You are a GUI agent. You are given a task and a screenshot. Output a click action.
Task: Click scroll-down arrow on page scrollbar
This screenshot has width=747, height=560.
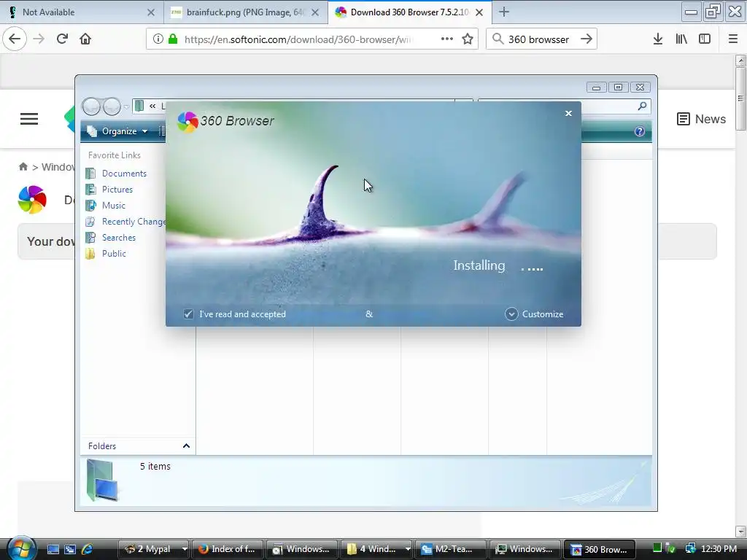coord(740,531)
